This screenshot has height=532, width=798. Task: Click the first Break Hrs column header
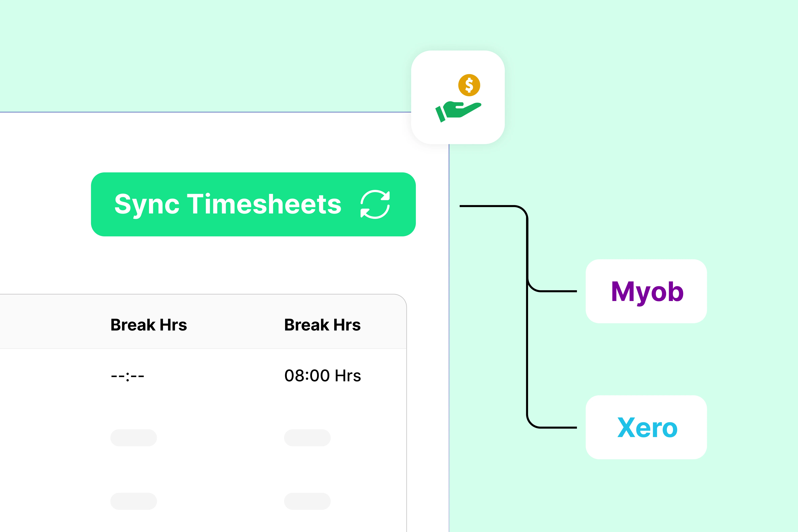(149, 325)
